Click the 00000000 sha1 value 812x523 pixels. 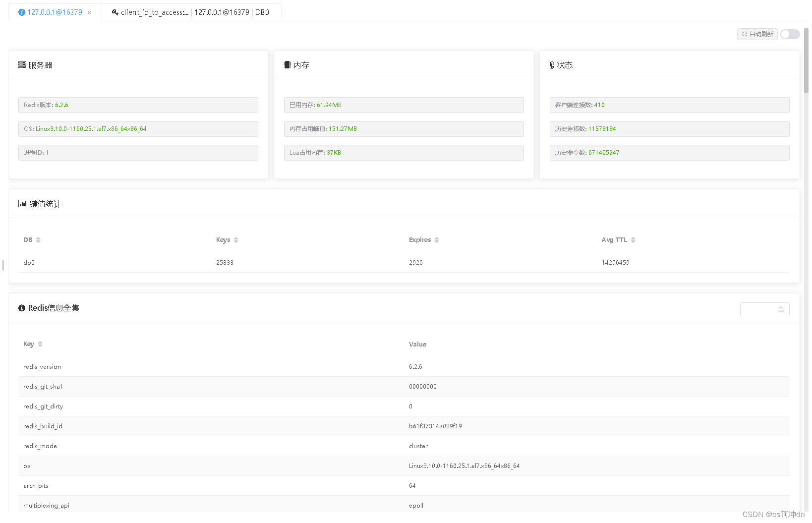[x=423, y=387]
